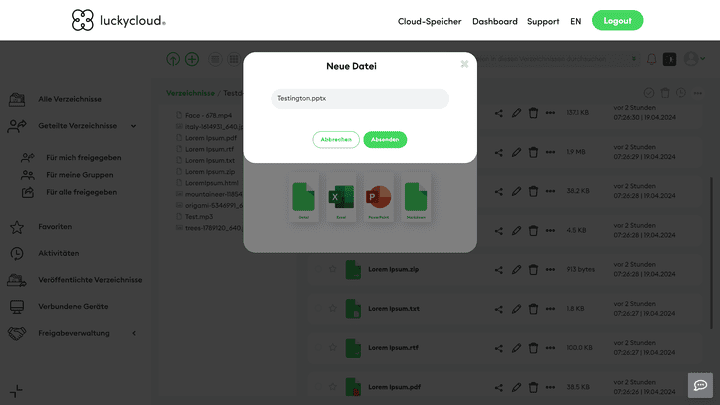Click the Lorem Ipsum.pdf file icon
The image size is (720, 405).
[353, 387]
